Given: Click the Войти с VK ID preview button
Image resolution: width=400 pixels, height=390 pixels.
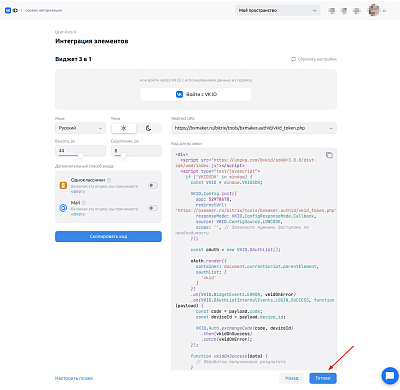Looking at the screenshot, I should pyautogui.click(x=196, y=94).
